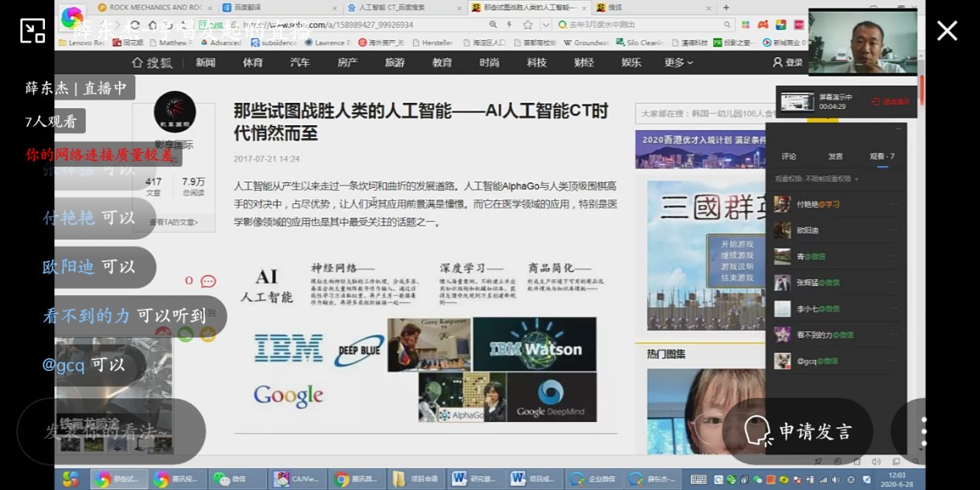Click the browser search box

[642, 25]
